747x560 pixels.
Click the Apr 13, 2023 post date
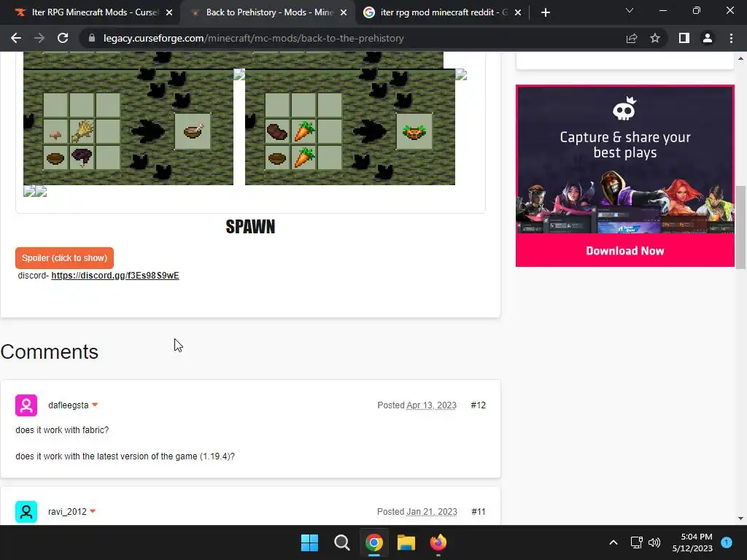[431, 405]
